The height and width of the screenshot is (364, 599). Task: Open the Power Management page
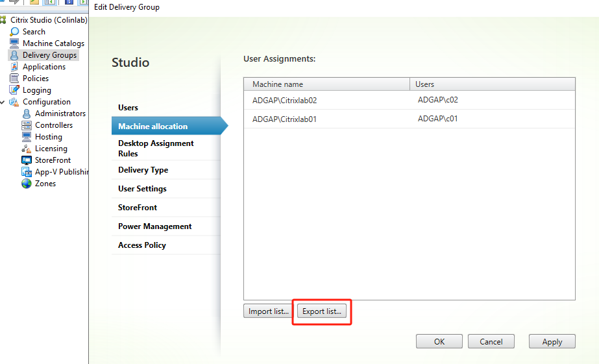(154, 226)
